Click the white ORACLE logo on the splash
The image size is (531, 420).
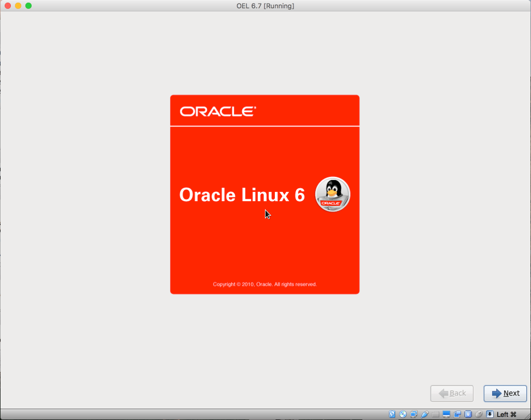[x=218, y=111]
